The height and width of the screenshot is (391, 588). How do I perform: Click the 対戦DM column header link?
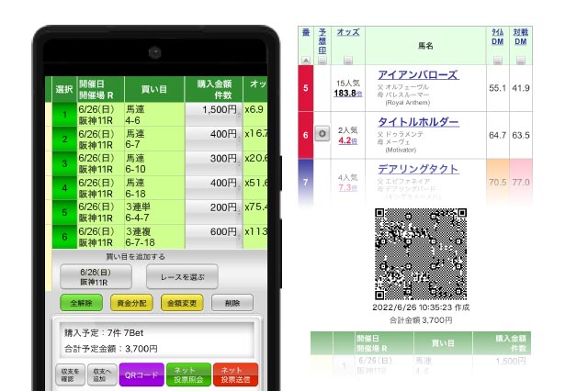click(x=520, y=38)
